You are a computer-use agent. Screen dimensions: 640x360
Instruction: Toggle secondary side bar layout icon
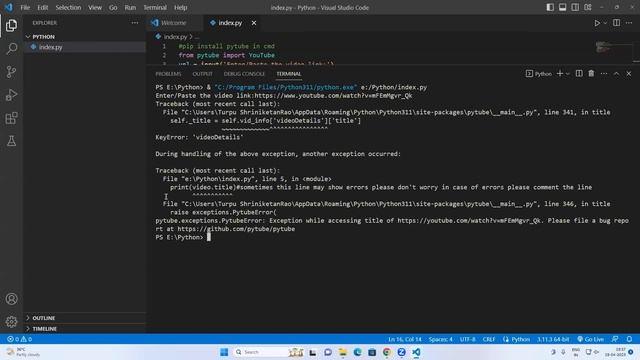click(x=575, y=7)
